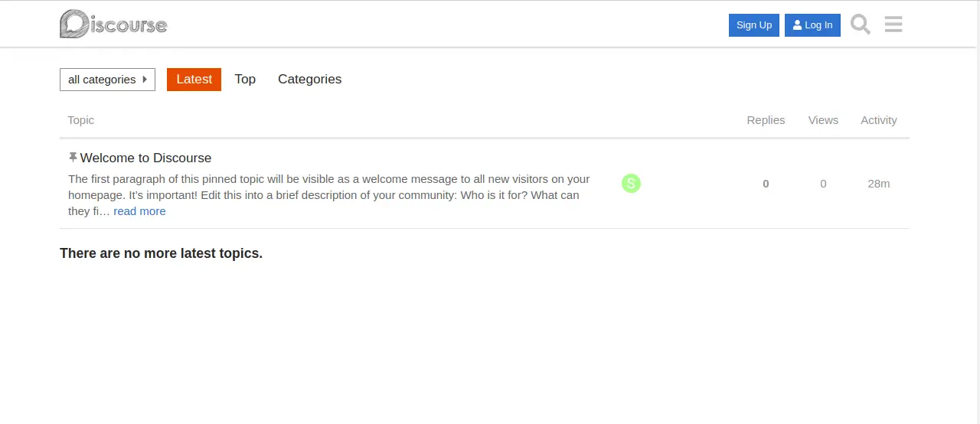The image size is (980, 424).
Task: Sort topics by Replies column
Action: tap(766, 120)
